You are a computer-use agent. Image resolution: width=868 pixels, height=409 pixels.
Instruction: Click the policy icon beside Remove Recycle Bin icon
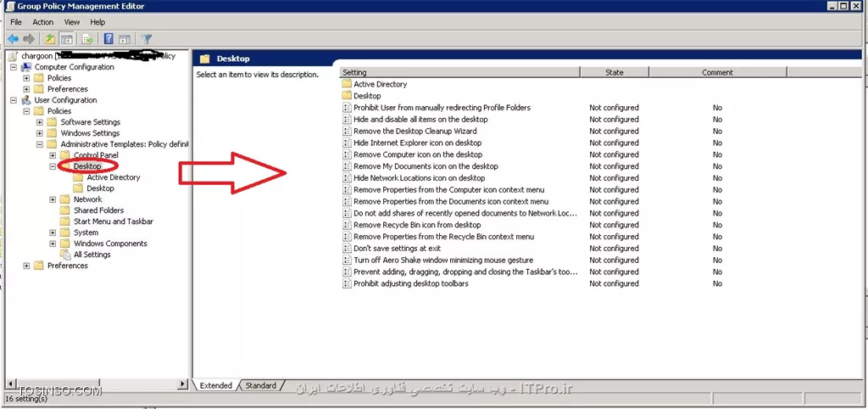click(347, 225)
